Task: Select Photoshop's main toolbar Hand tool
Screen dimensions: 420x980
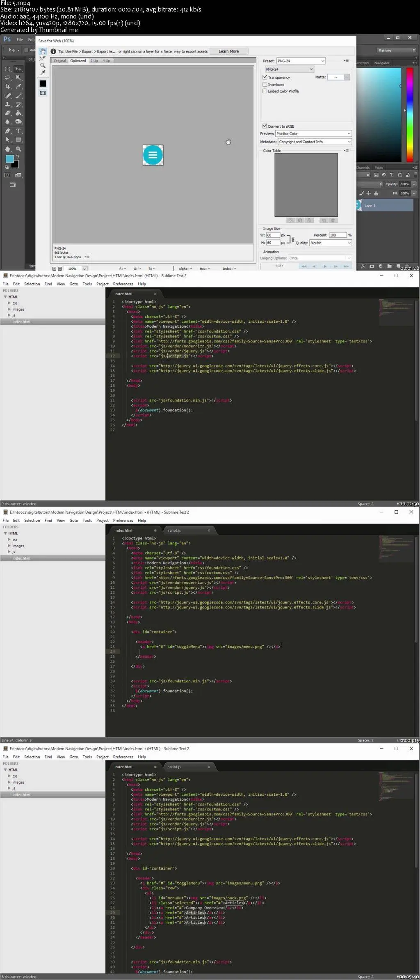Action: tap(8, 149)
